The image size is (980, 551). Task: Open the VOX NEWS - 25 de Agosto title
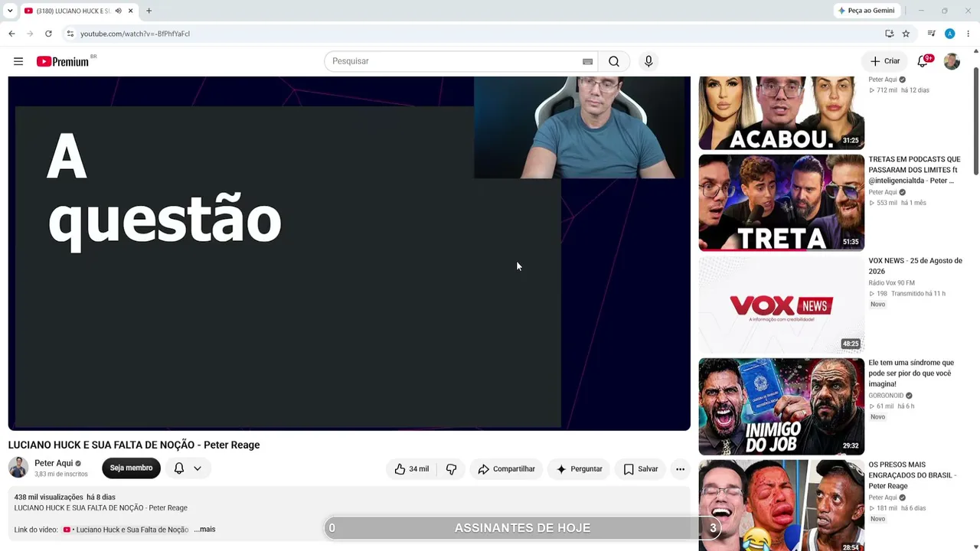pyautogui.click(x=915, y=266)
